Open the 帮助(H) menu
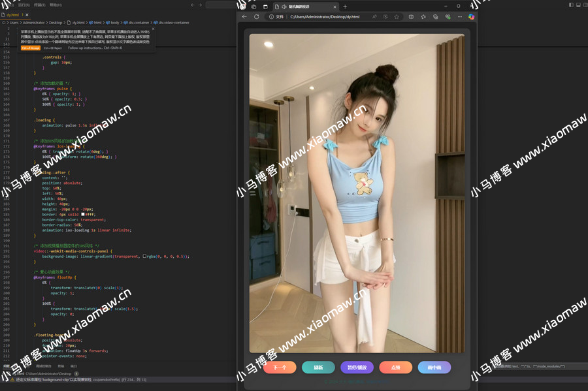 coord(56,5)
